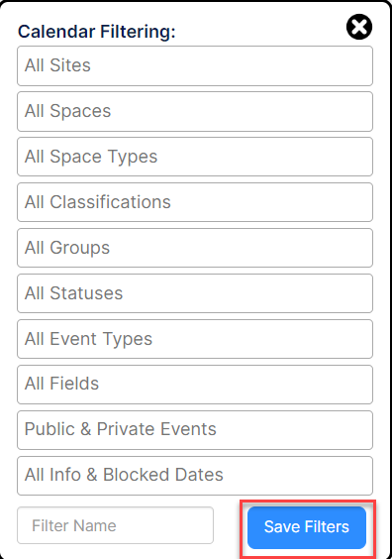Open the All Groups dropdown
This screenshot has width=392, height=559.
(x=195, y=248)
